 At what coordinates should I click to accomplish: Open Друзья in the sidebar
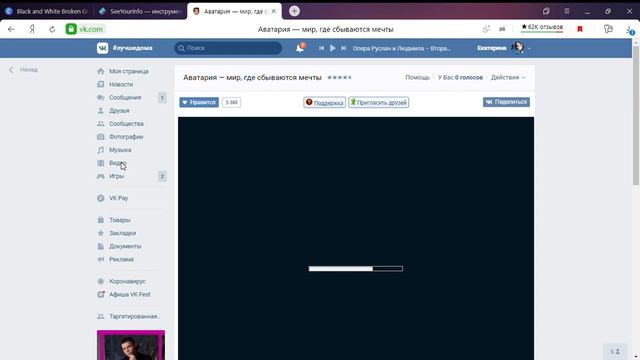pos(119,111)
